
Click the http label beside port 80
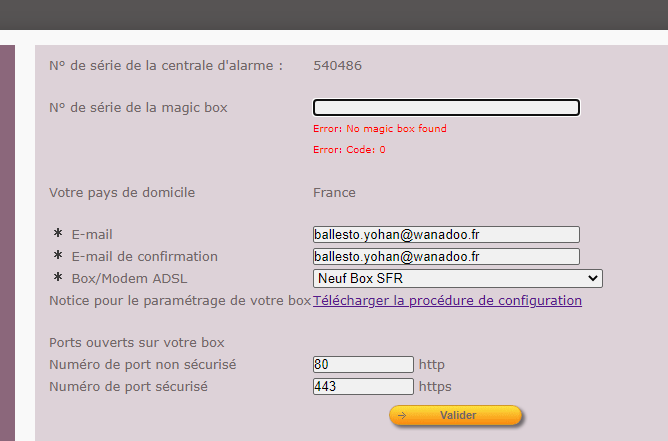(x=432, y=364)
